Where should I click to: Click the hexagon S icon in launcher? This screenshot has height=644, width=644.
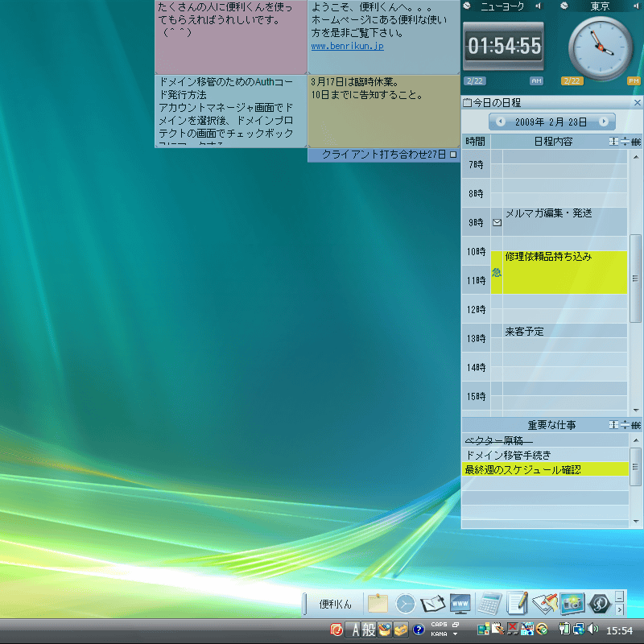[x=599, y=604]
